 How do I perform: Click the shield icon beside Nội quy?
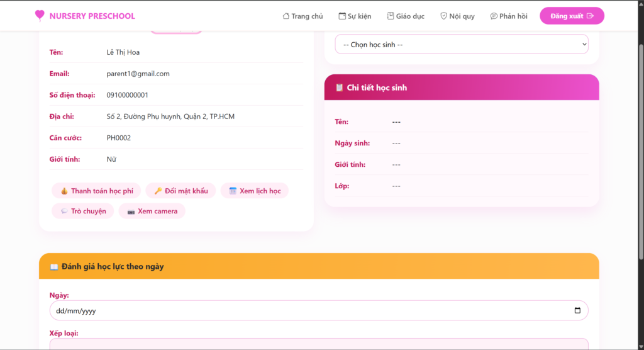(x=443, y=16)
